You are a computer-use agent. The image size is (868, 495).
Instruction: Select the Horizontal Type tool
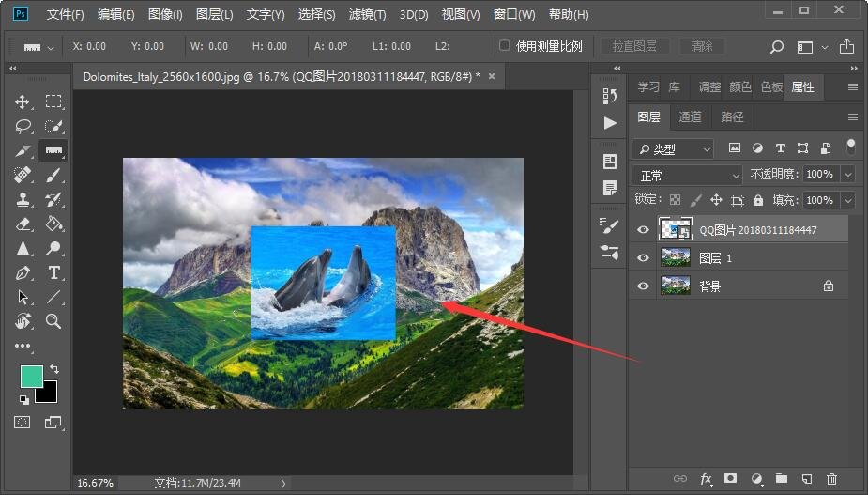(x=53, y=272)
